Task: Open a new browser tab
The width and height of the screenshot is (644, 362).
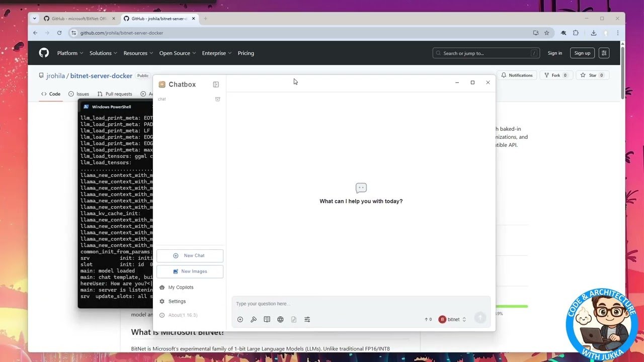Action: pyautogui.click(x=205, y=19)
